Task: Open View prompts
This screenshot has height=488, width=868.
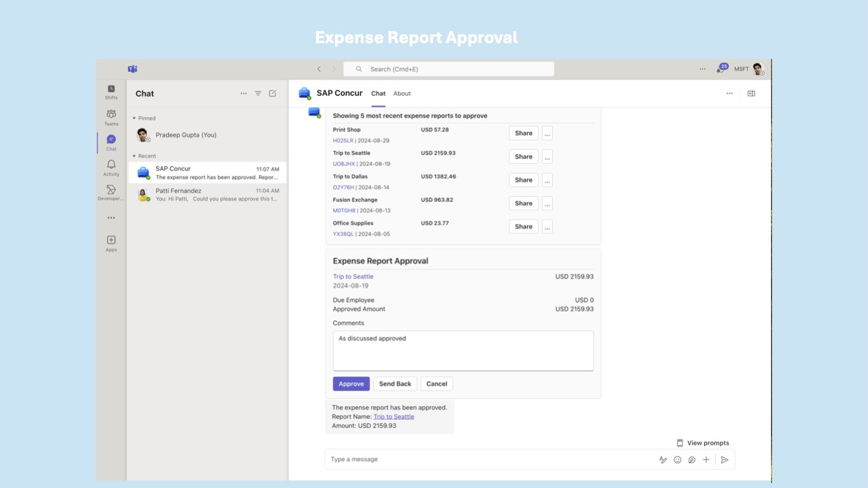Action: (x=703, y=443)
